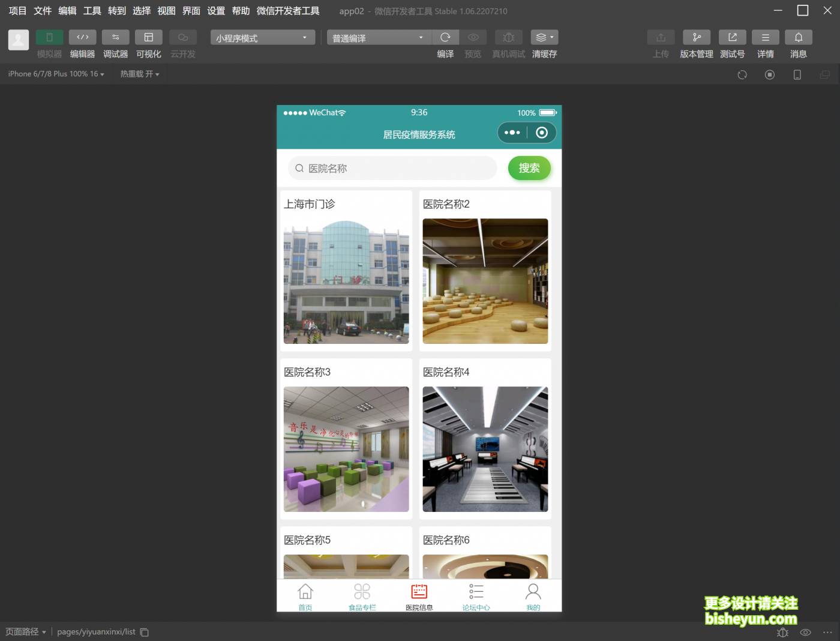Viewport: 840px width, 641px height.
Task: Click the mini program capsule menu dots
Action: point(512,133)
